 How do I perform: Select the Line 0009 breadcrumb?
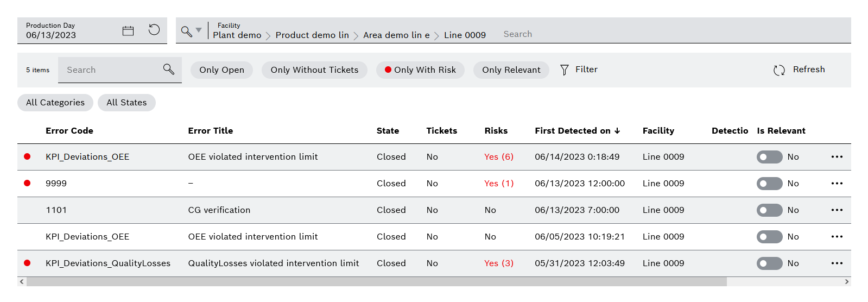point(465,35)
